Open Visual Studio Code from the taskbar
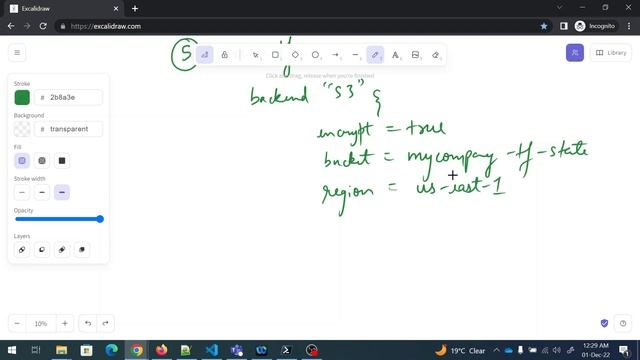The height and width of the screenshot is (360, 640). coord(211,350)
